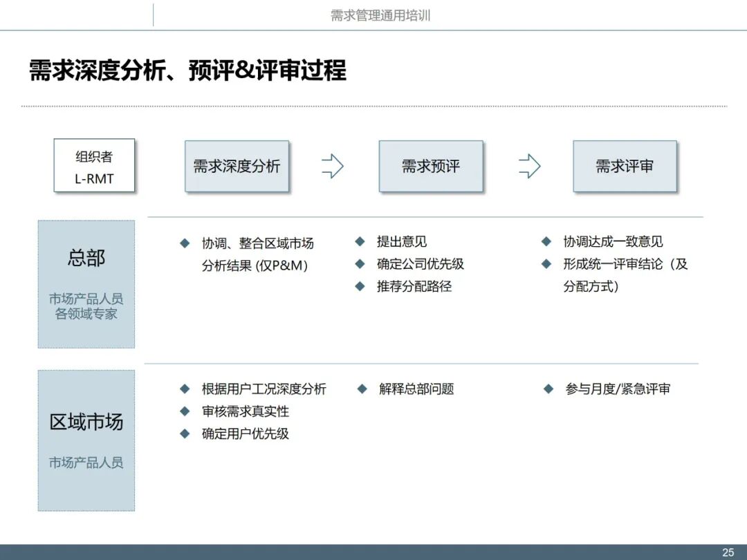Click the diamond bullet beside 解释总部问题

pyautogui.click(x=362, y=389)
